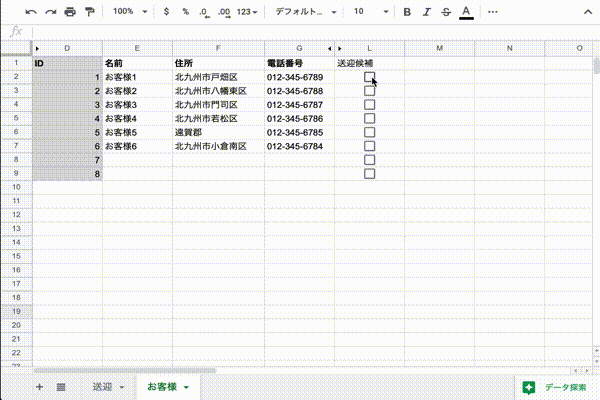Toggle italic formatting
Screen dimensions: 600x400
click(x=427, y=12)
